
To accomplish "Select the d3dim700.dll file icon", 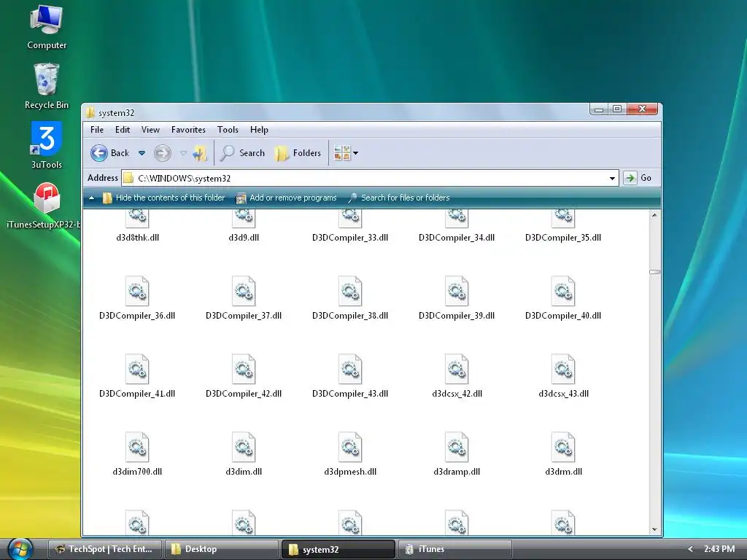I will pyautogui.click(x=137, y=447).
